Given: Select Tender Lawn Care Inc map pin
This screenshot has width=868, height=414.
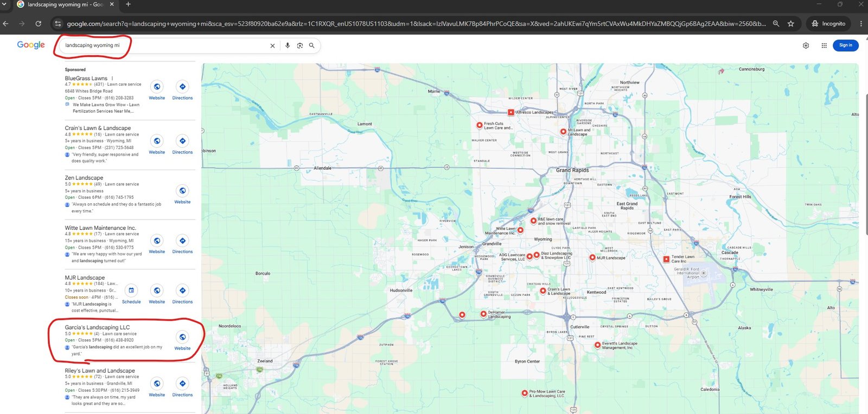Looking at the screenshot, I should (666, 260).
